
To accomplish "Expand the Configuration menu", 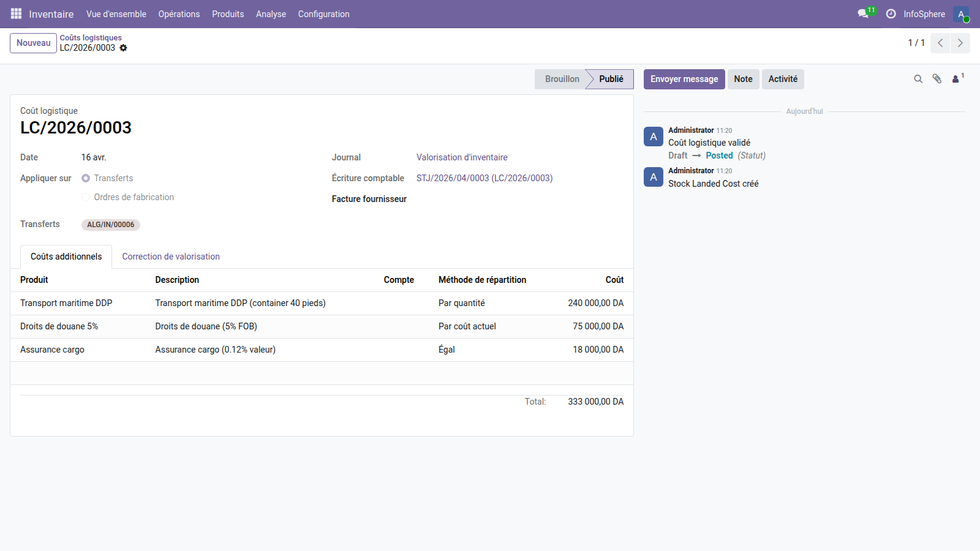I will click(x=323, y=14).
